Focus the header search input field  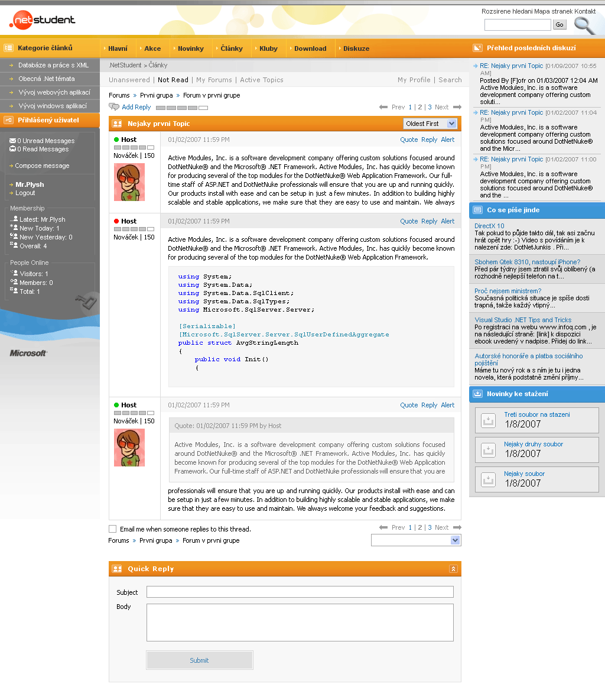click(x=518, y=25)
